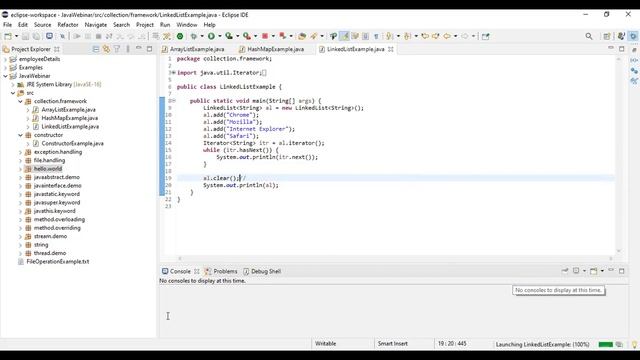Click the editor horizontal scrollbar
The width and height of the screenshot is (640, 360).
click(x=395, y=258)
